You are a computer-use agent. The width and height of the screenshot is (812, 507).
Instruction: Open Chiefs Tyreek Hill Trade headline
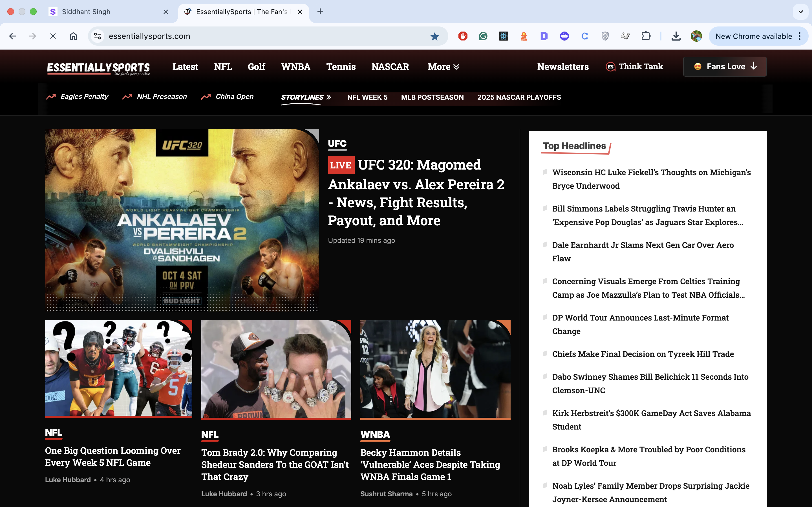[x=643, y=354]
